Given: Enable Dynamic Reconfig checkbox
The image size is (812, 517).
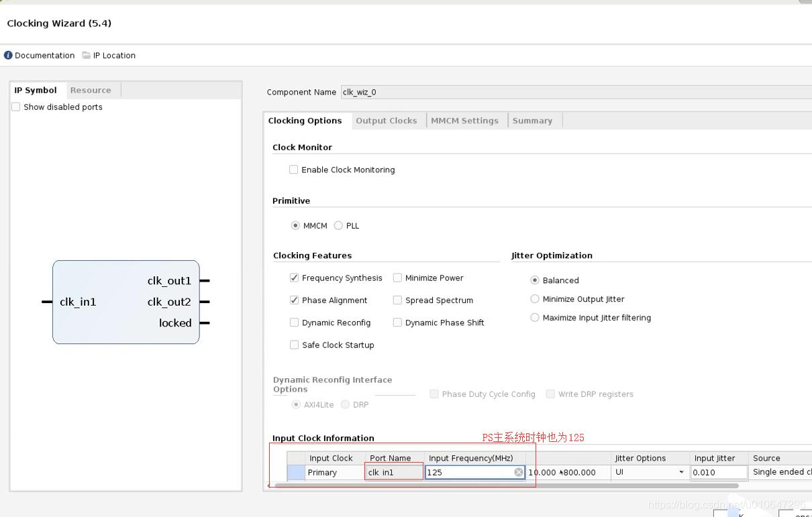Looking at the screenshot, I should coord(294,323).
